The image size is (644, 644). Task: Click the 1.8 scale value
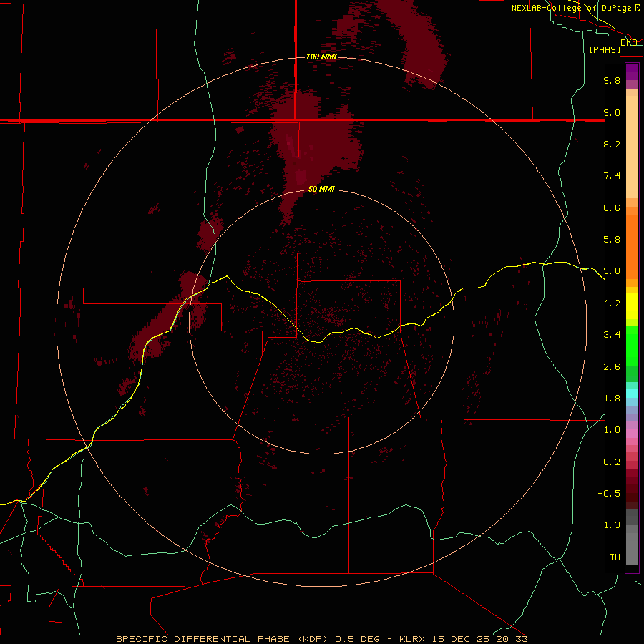coord(612,399)
